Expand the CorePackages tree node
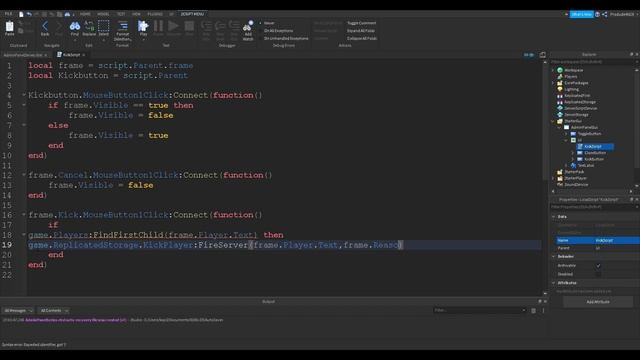This screenshot has height=360, width=640. pos(553,83)
